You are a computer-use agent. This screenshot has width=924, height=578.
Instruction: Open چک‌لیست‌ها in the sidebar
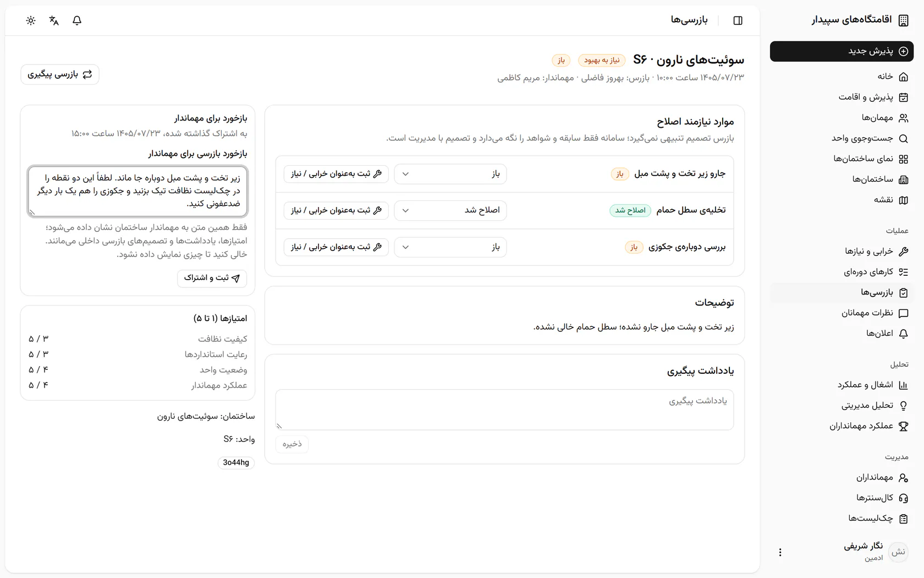pos(842,519)
